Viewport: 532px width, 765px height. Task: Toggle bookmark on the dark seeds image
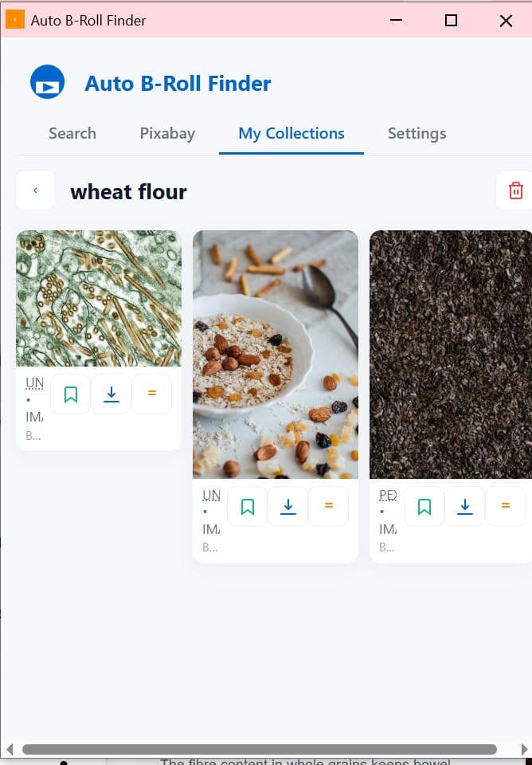pos(424,507)
